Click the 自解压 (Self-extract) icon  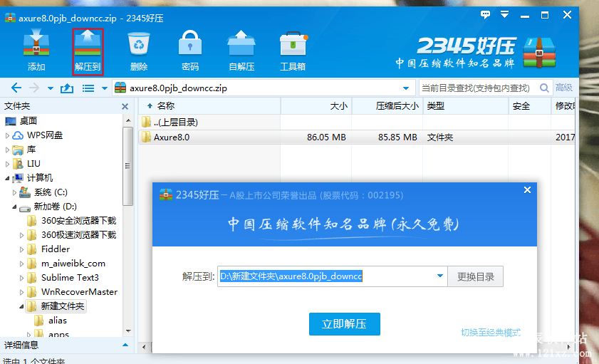tap(241, 51)
